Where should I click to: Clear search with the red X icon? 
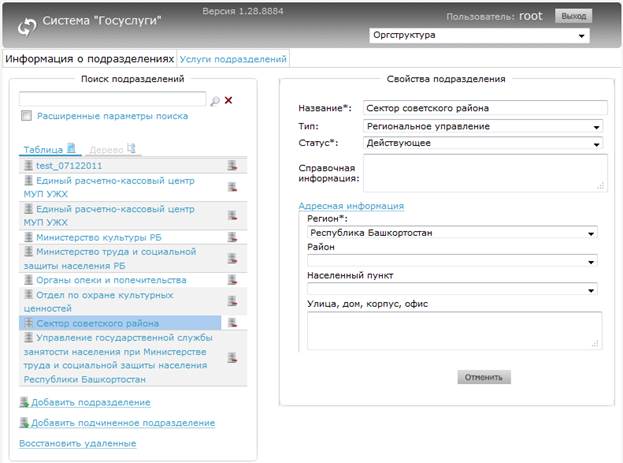click(228, 100)
